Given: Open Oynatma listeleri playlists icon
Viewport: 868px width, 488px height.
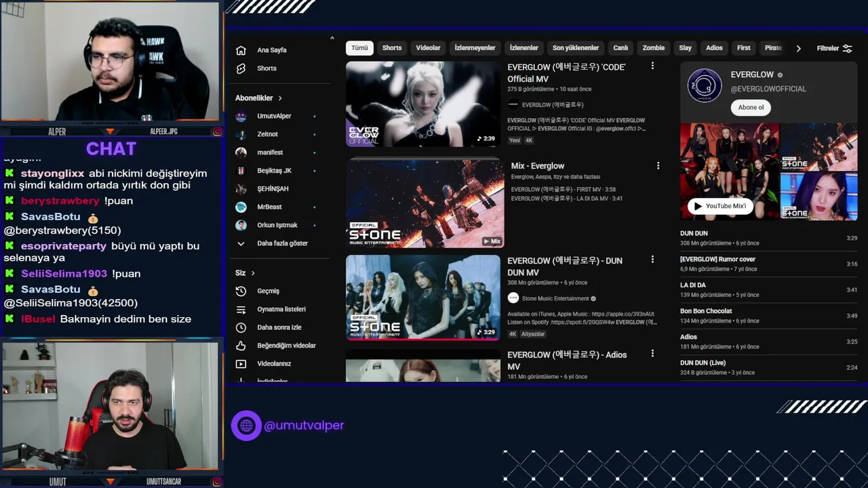Looking at the screenshot, I should 241,309.
